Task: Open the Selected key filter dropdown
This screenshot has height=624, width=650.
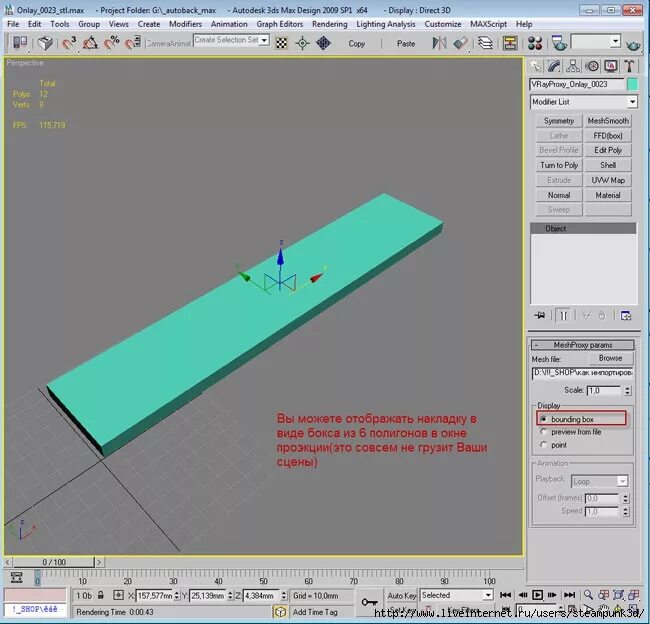Action: pyautogui.click(x=456, y=595)
